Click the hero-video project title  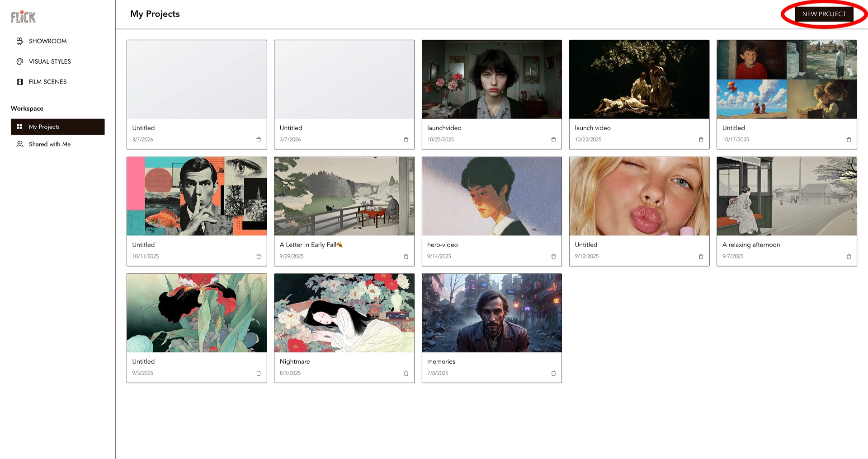pos(442,245)
